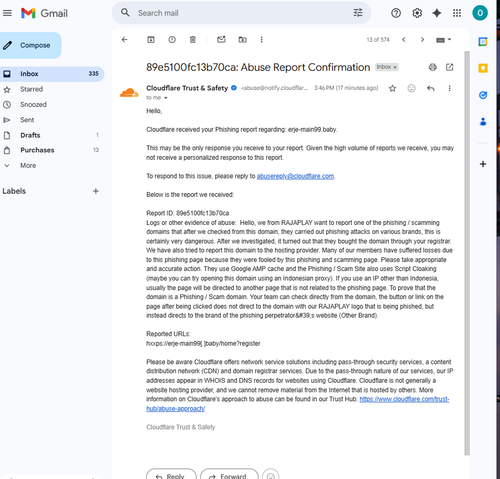Click the email vertical scrollbar

[x=467, y=253]
